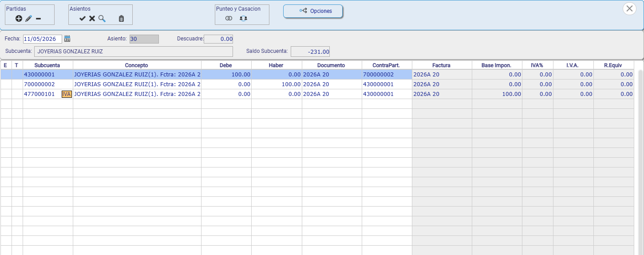Select the Haber cell showing 100.00

click(x=277, y=84)
